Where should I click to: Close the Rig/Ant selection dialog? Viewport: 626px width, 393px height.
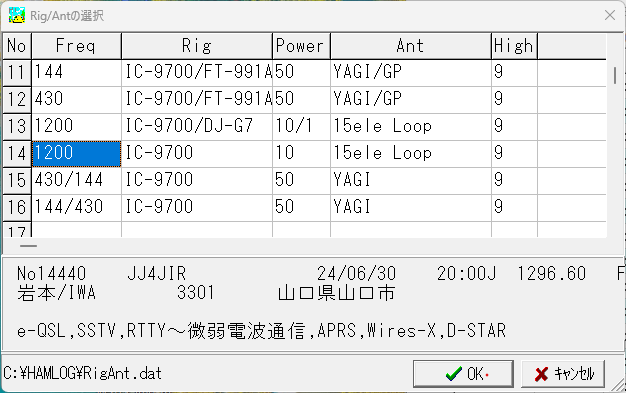[610, 15]
